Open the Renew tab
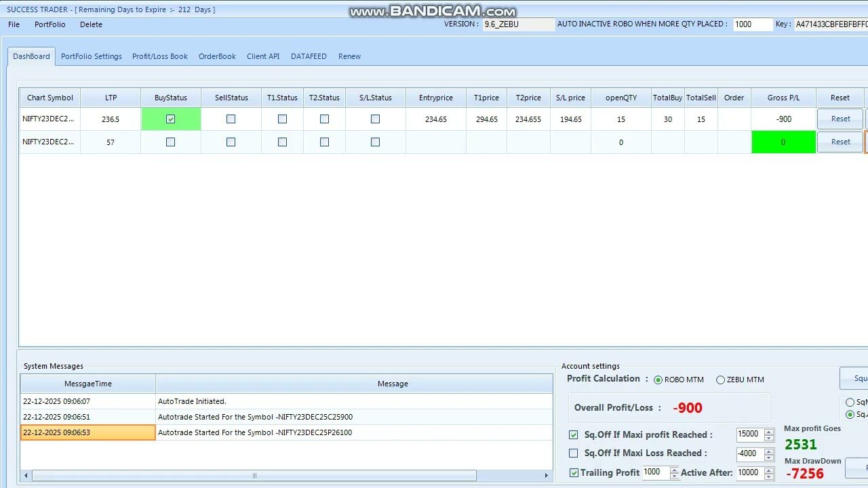This screenshot has width=868, height=488. coord(349,56)
